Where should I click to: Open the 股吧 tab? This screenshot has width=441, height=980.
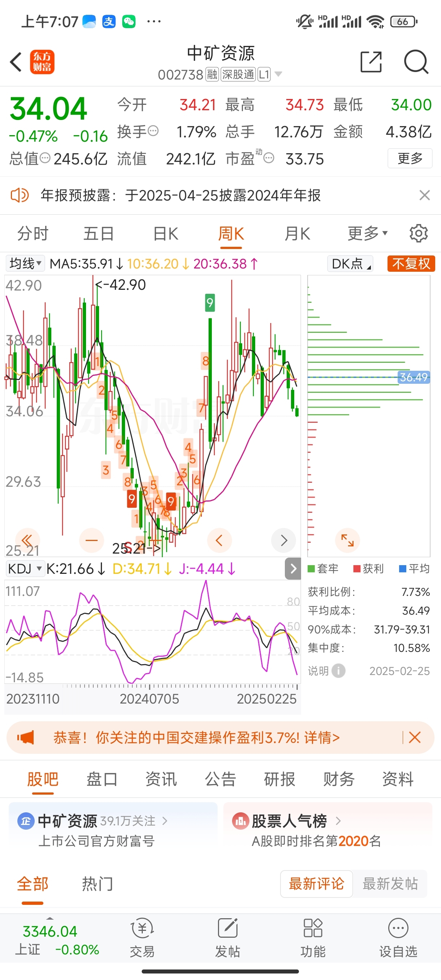pyautogui.click(x=43, y=779)
